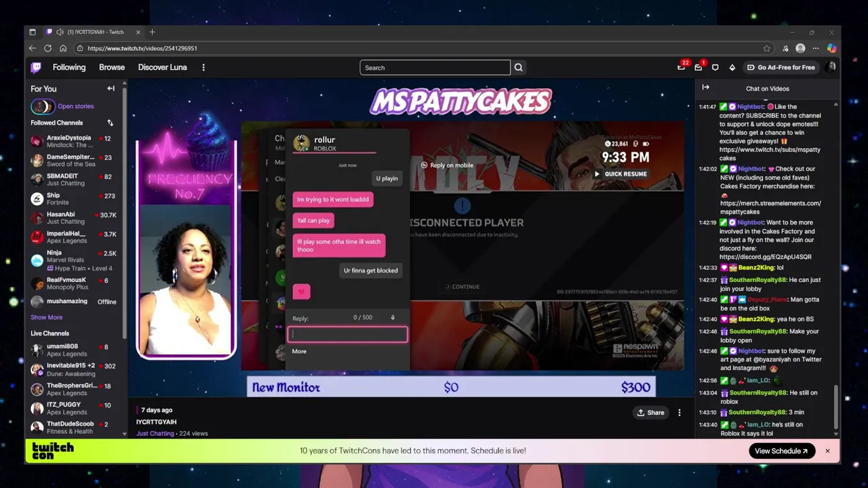Open HasanAbi channel
Image resolution: width=868 pixels, height=488 pixels.
(76, 218)
